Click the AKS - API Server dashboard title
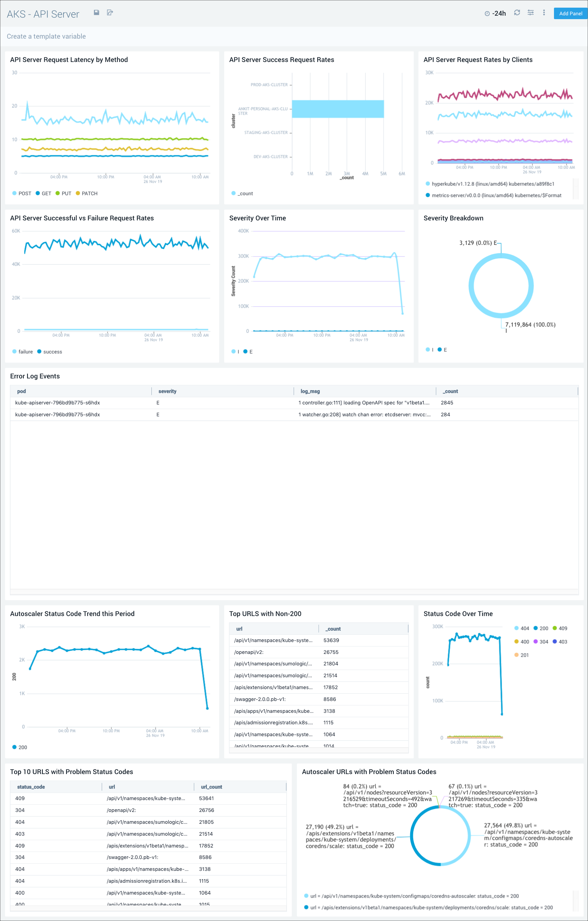The width and height of the screenshot is (588, 921). click(x=43, y=14)
